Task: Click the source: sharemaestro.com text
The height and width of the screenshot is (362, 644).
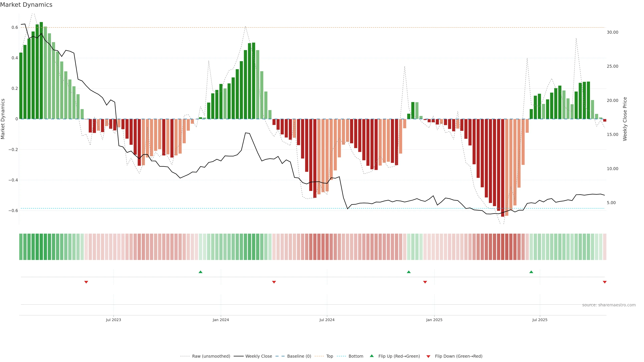Action: pyautogui.click(x=609, y=305)
